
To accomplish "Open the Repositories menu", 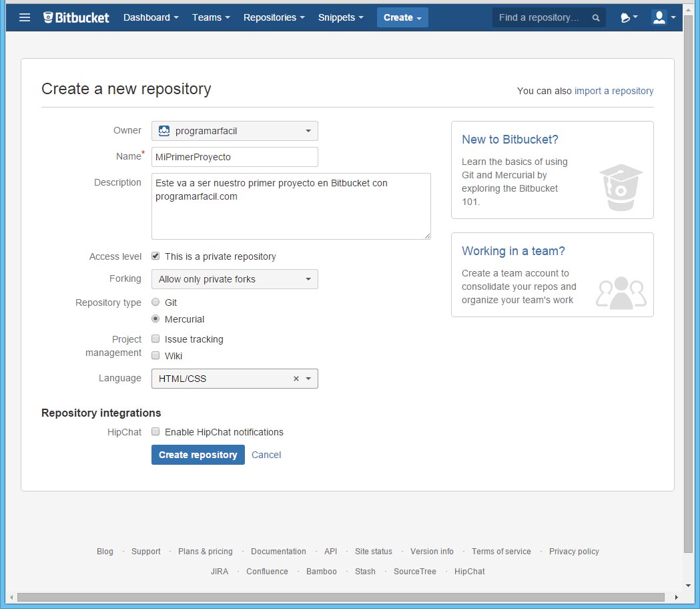I will (x=274, y=17).
